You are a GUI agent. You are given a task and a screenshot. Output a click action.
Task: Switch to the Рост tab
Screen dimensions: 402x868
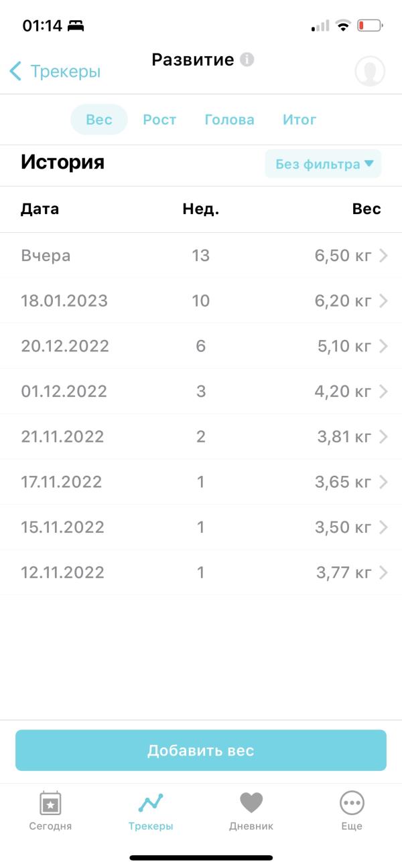(159, 120)
